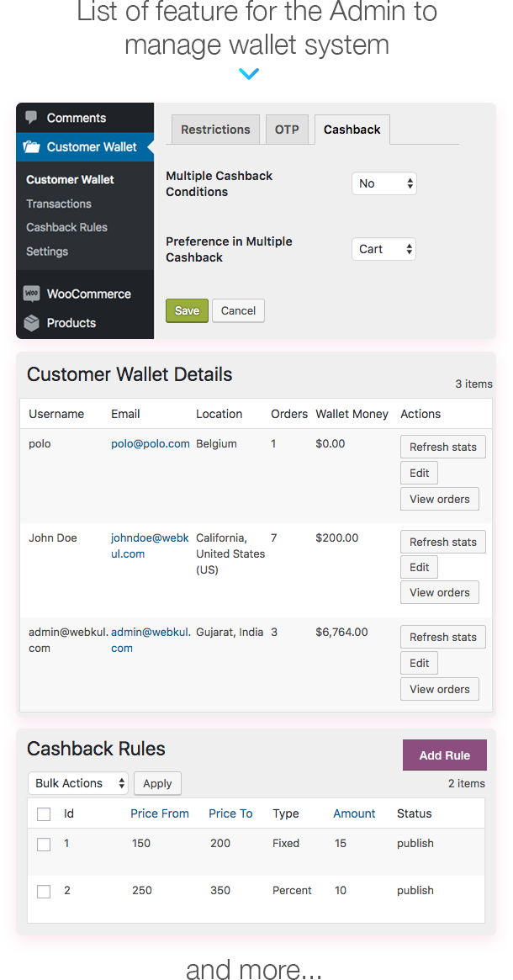Click the Comments speech bubble icon

click(31, 118)
